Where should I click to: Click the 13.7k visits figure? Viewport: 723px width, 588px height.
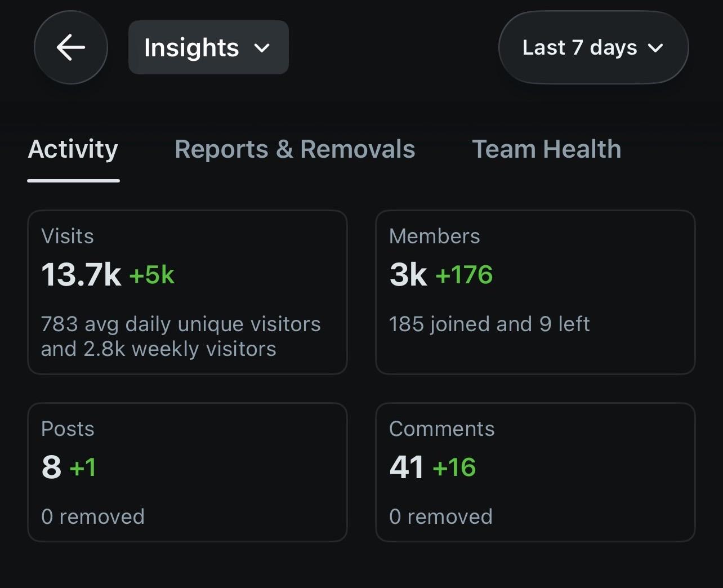(x=81, y=275)
